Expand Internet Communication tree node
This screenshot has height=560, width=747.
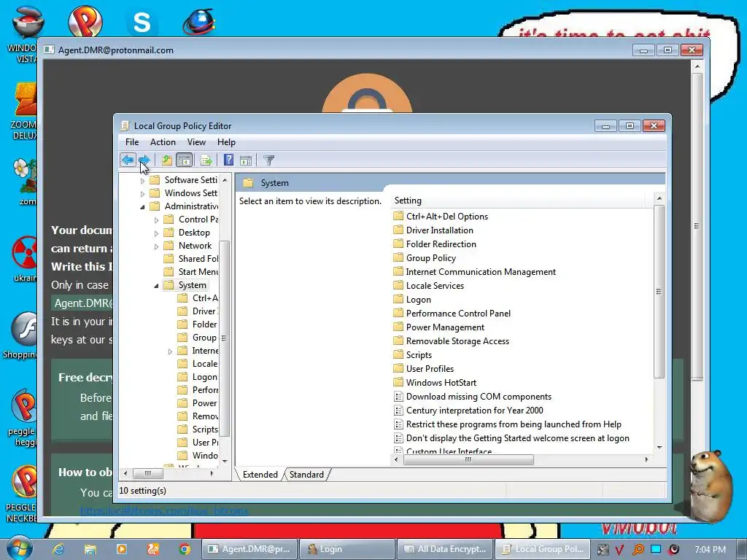[x=170, y=351]
